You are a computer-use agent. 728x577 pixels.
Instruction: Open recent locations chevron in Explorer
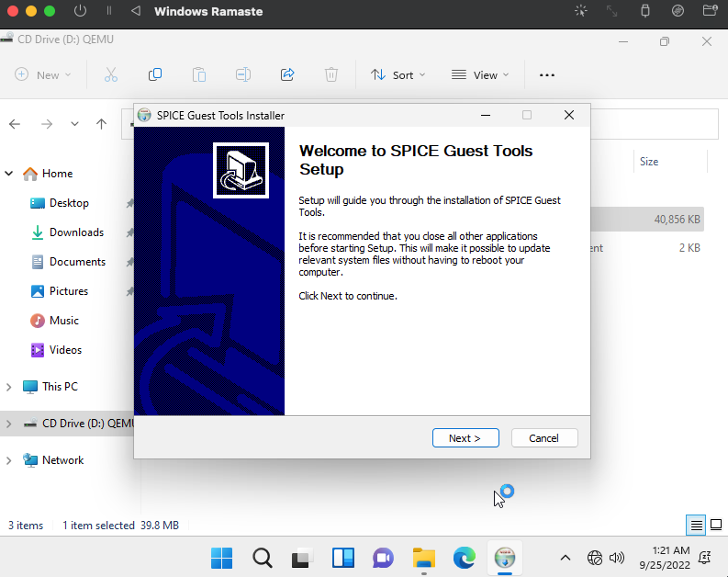[74, 124]
